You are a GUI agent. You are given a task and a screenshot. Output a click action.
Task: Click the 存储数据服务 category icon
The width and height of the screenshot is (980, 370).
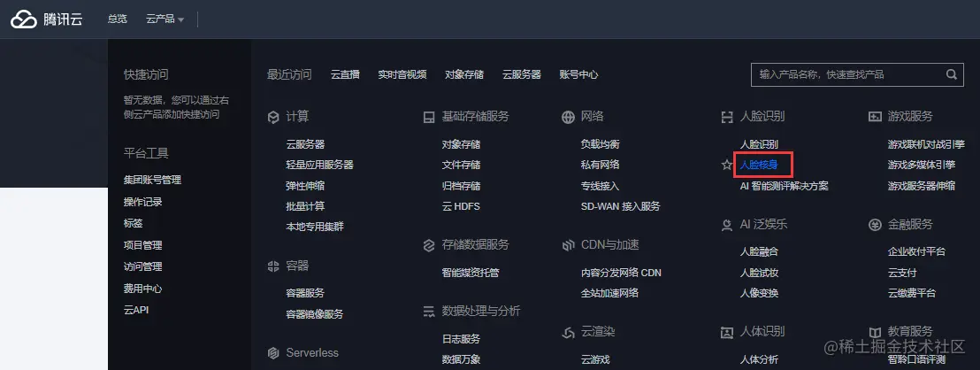(429, 245)
